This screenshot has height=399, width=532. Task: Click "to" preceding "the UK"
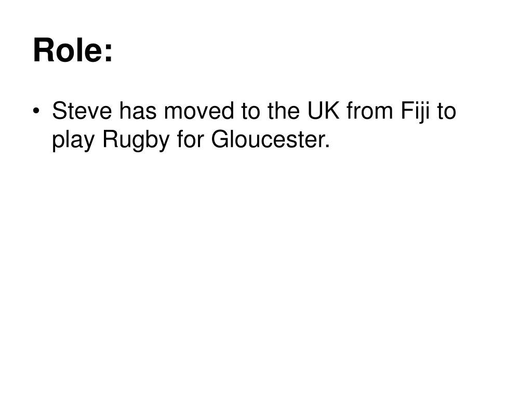(x=251, y=111)
